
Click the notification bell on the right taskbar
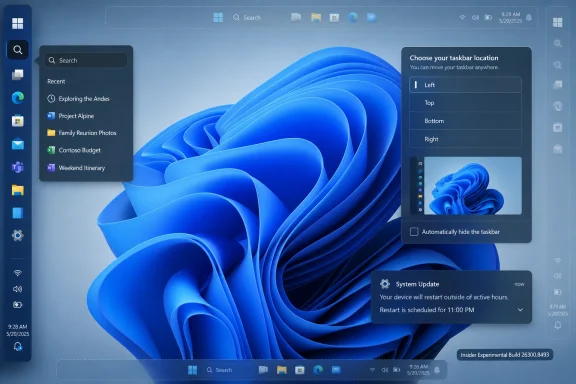558,325
